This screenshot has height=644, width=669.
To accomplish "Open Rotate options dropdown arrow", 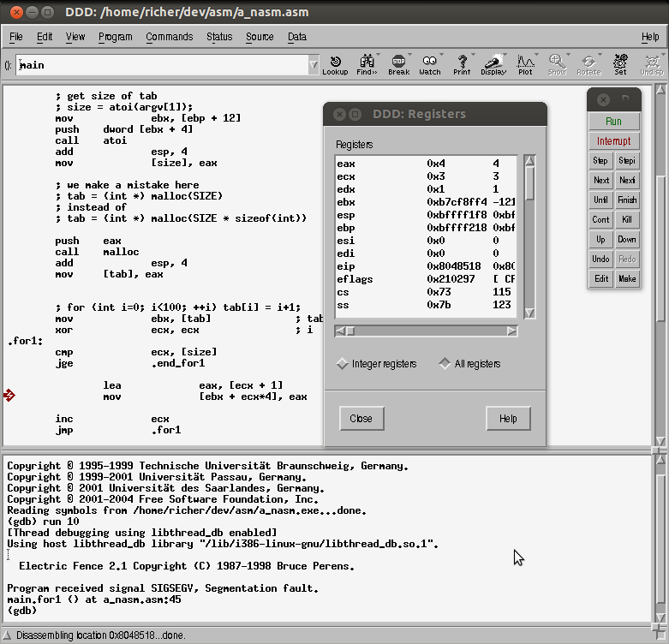I will coord(600,55).
